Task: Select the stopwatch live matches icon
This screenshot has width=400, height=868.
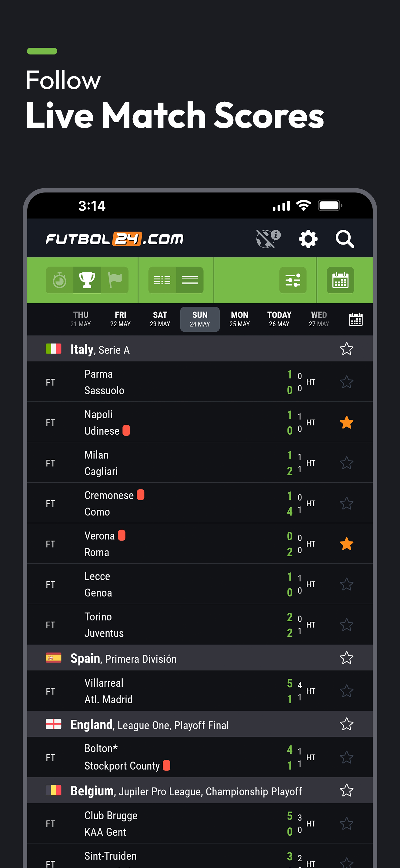Action: click(60, 280)
